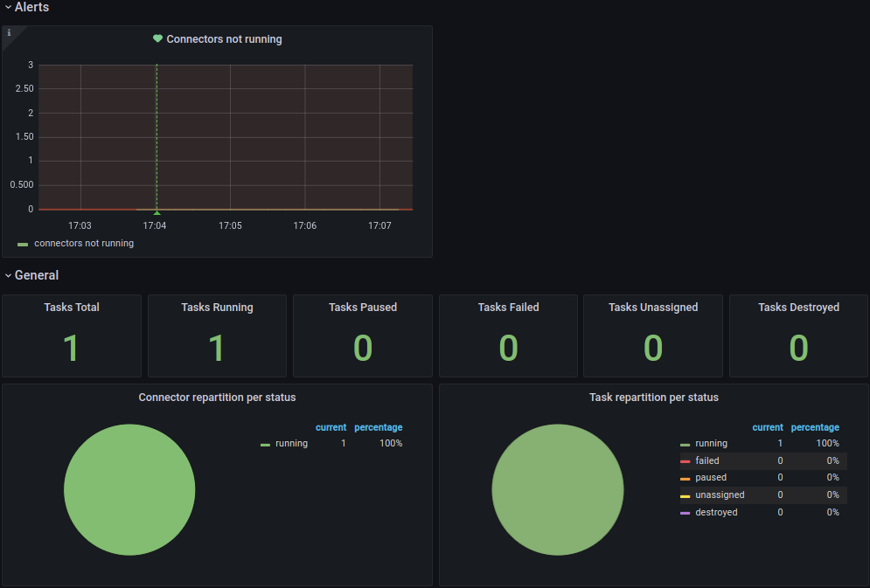Click the green pie slice in Connector repartition
This screenshot has width=870, height=588.
coord(129,490)
